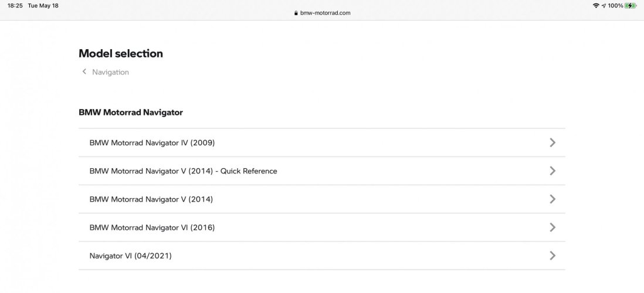Click chevron on Navigator VI (04/2021) row
Image resolution: width=644 pixels, height=293 pixels.
(x=553, y=255)
